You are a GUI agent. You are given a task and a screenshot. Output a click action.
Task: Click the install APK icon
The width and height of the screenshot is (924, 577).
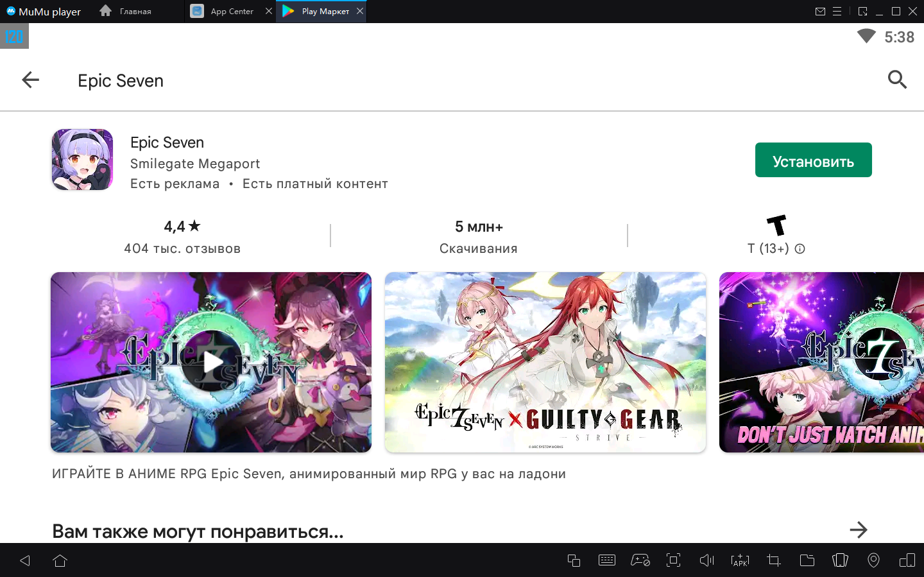740,560
